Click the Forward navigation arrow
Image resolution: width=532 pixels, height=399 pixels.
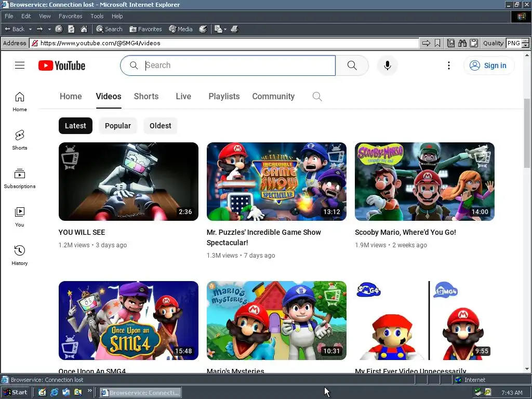click(39, 29)
